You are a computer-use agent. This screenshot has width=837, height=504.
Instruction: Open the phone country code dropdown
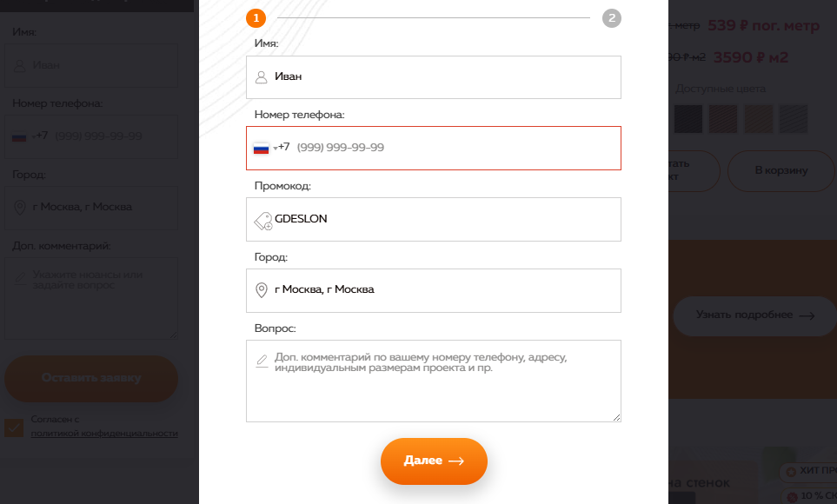[x=276, y=149]
